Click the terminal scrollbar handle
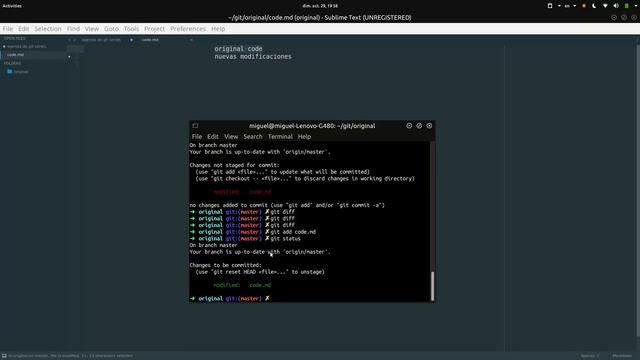The width and height of the screenshot is (640, 360). click(x=432, y=286)
